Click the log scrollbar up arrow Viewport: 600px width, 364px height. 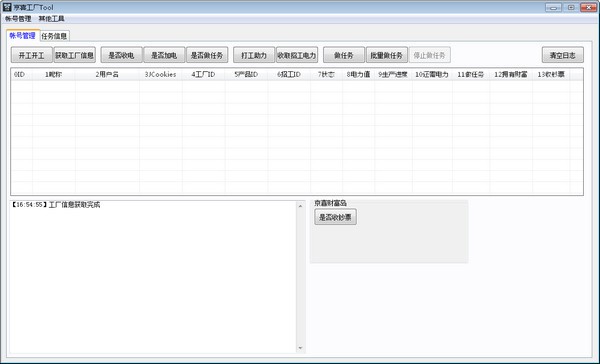tap(300, 206)
